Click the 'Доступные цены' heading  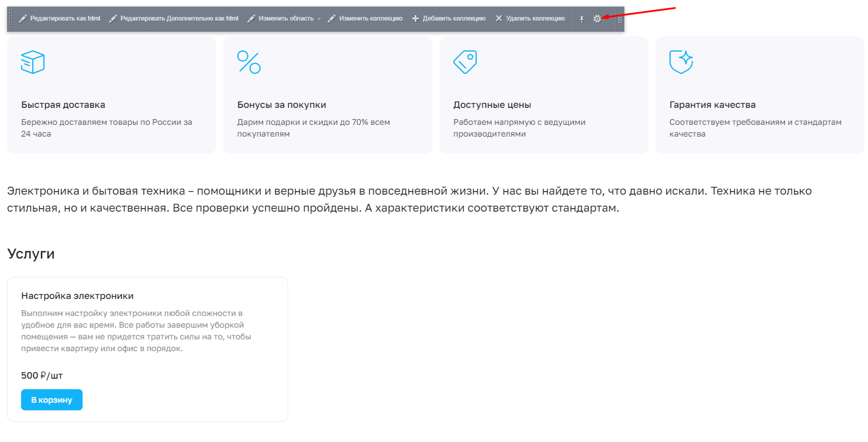coord(492,105)
